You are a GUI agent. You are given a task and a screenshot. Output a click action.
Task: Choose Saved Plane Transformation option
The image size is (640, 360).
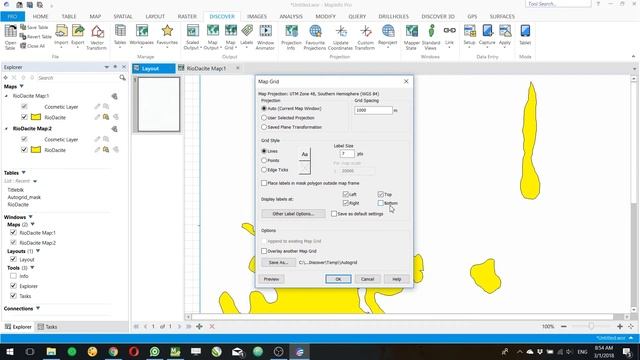[x=264, y=127]
